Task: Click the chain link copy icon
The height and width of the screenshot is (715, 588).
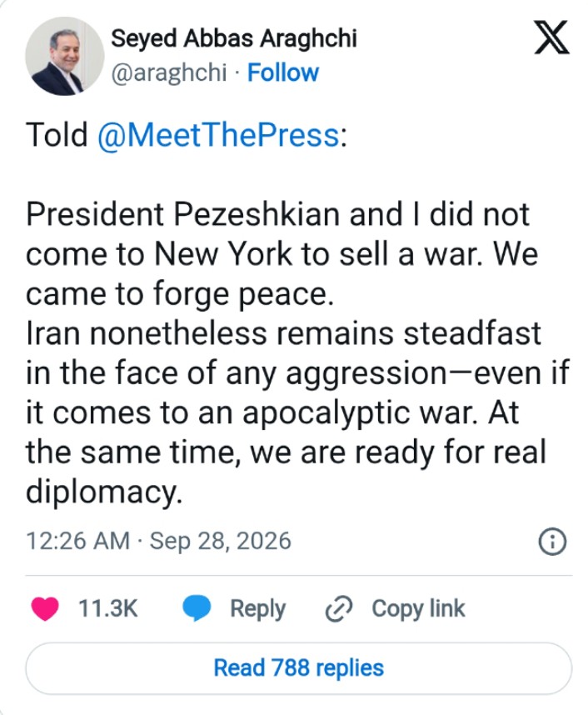Action: [339, 608]
